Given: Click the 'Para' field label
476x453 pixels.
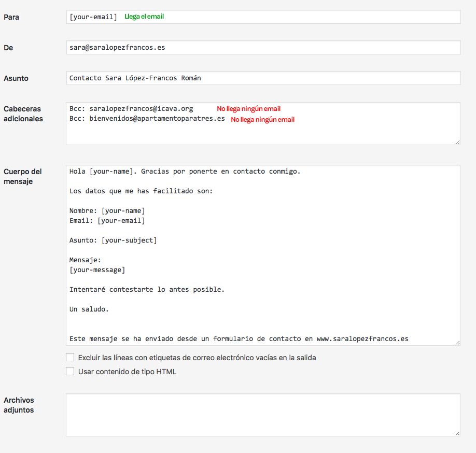Looking at the screenshot, I should (11, 17).
